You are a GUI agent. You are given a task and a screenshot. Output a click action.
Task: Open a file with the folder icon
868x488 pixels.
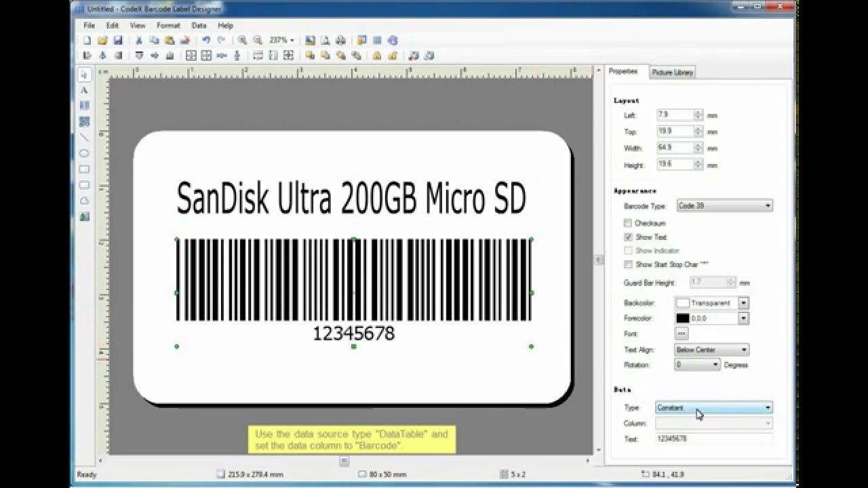coord(102,41)
